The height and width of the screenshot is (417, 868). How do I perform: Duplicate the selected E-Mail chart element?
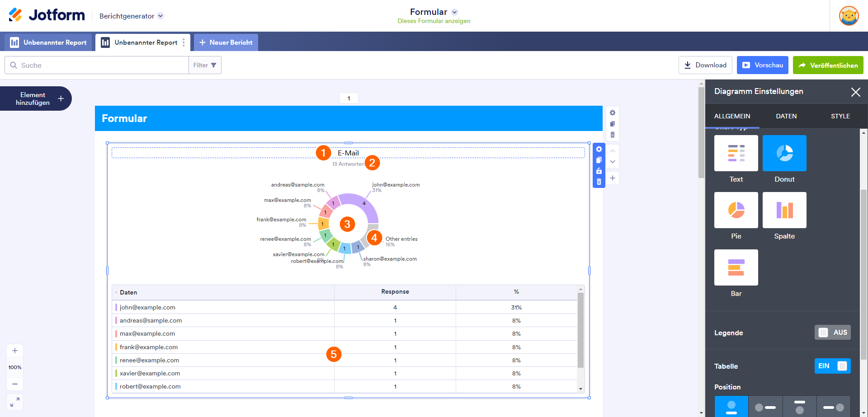pyautogui.click(x=599, y=160)
